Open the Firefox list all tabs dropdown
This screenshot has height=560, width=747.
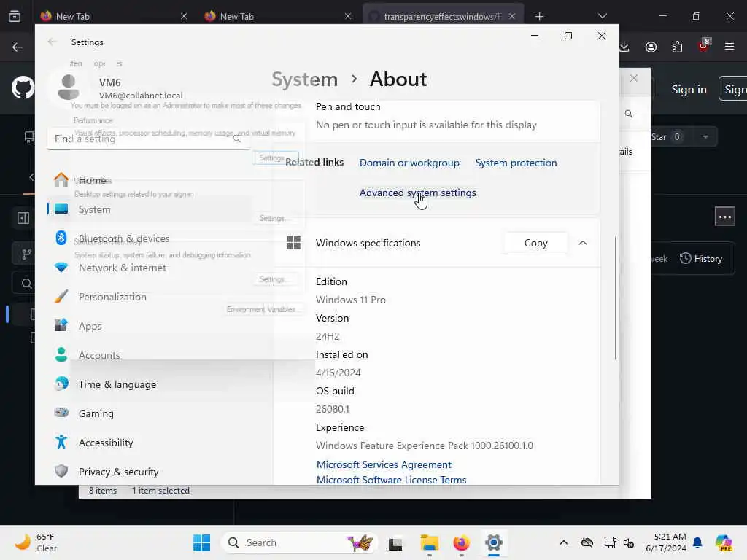tap(602, 16)
